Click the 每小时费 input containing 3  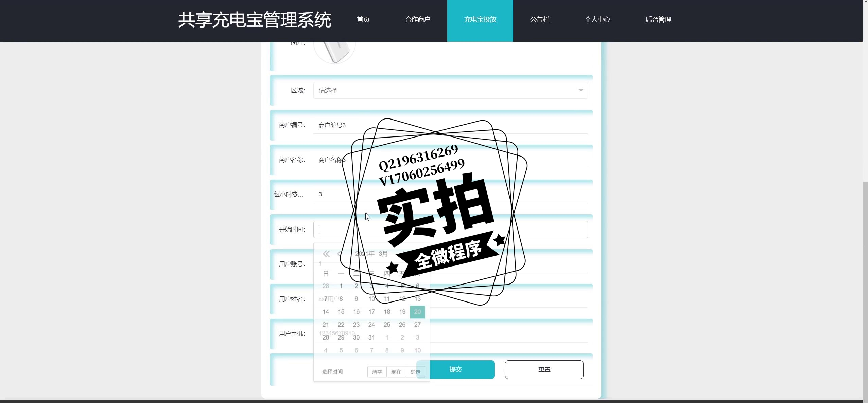tap(450, 194)
